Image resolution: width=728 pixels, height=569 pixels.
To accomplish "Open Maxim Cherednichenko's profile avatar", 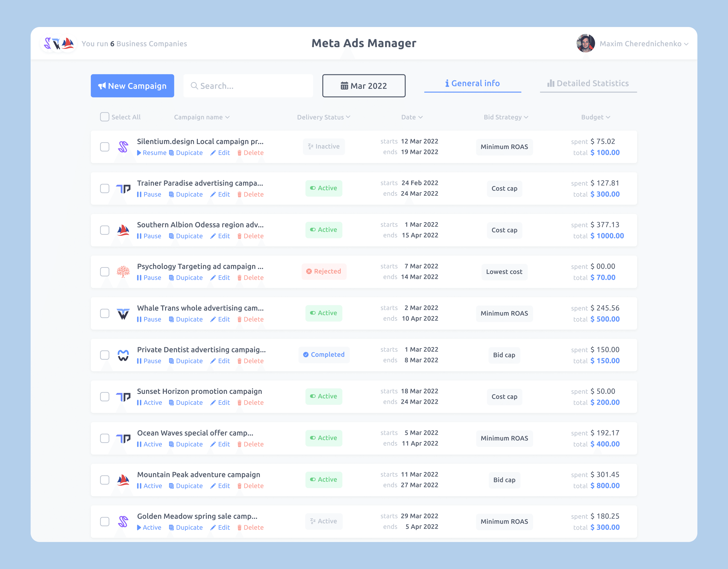I will pos(586,44).
